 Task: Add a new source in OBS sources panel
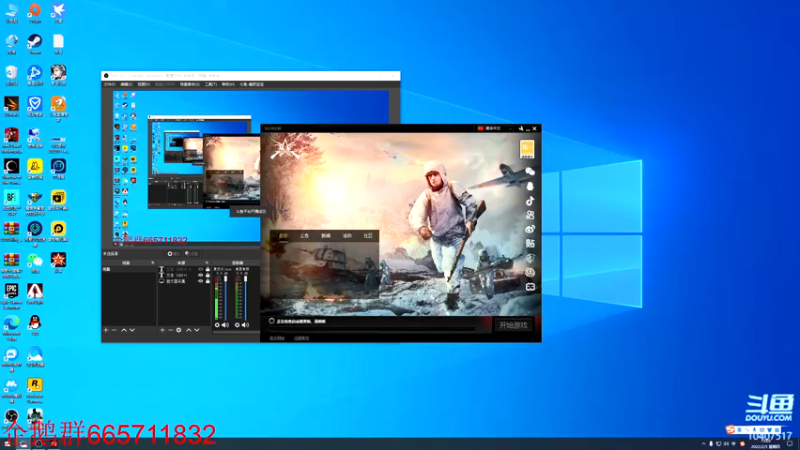pyautogui.click(x=162, y=330)
